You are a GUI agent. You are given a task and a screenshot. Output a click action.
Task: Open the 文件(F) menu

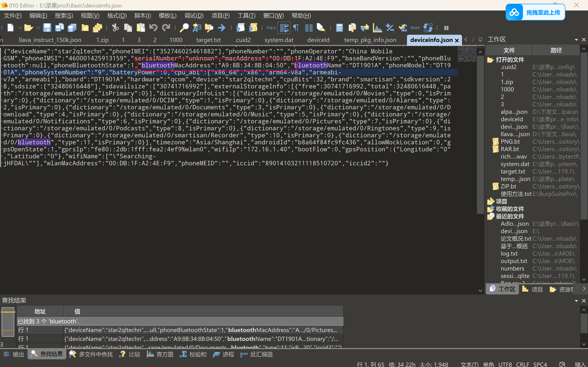13,16
